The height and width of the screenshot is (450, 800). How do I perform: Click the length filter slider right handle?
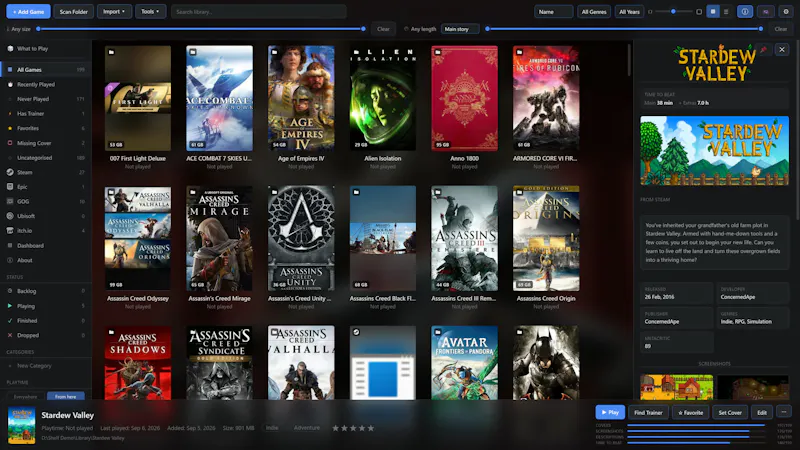click(761, 29)
